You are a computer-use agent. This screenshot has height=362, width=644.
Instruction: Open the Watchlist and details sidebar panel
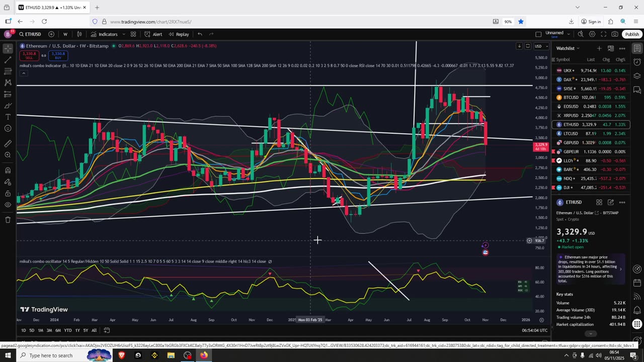tap(637, 49)
